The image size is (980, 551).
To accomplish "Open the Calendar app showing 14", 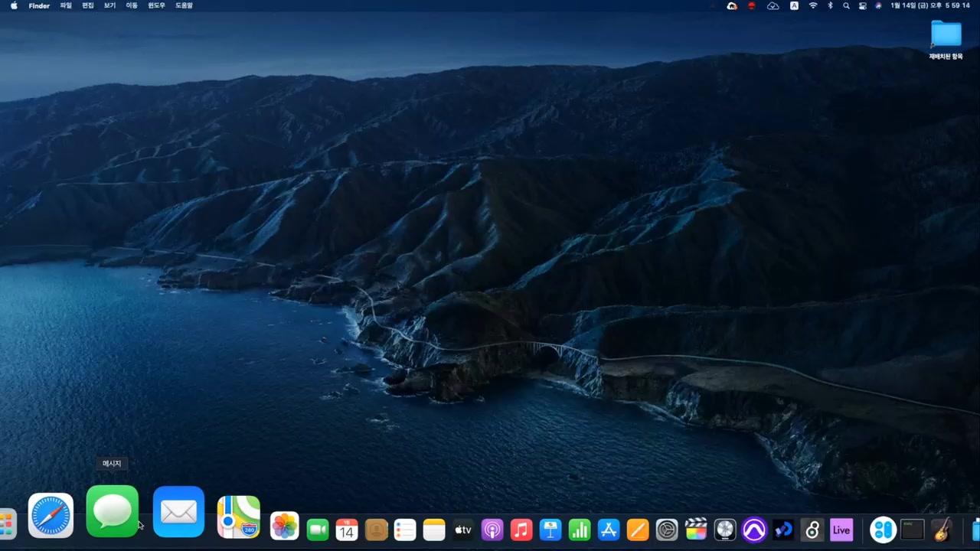I will pos(346,529).
